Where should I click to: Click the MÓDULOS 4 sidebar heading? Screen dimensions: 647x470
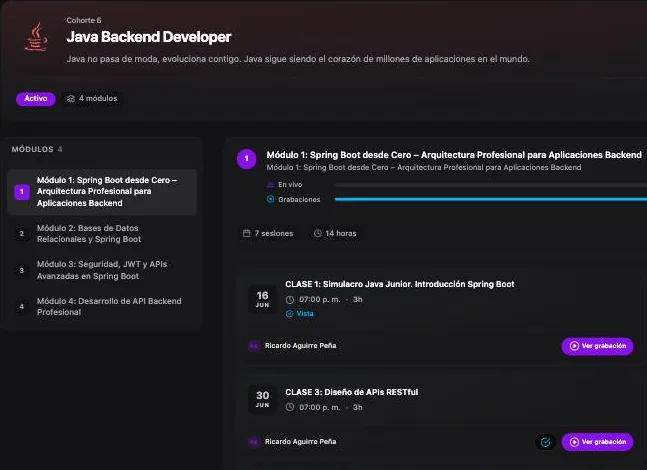pos(37,149)
